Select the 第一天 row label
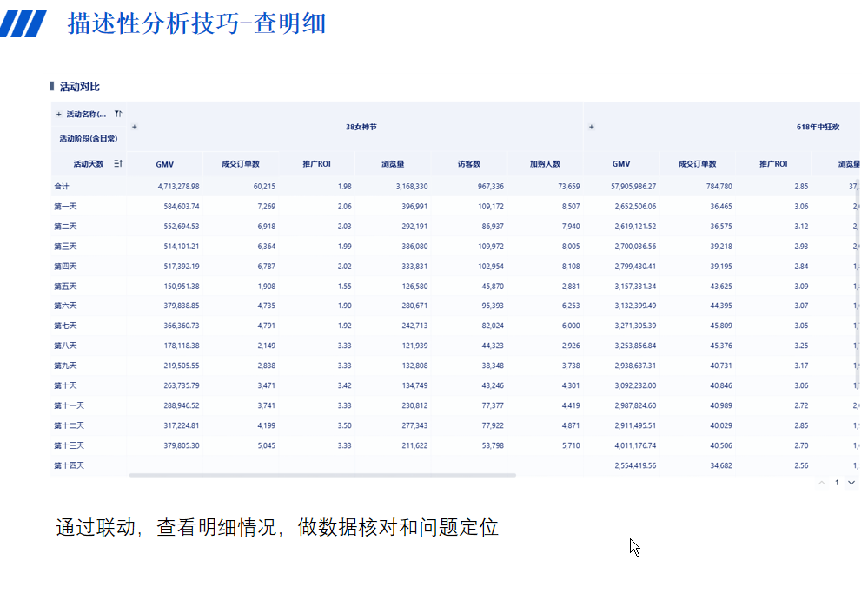The height and width of the screenshot is (593, 868). [x=65, y=207]
